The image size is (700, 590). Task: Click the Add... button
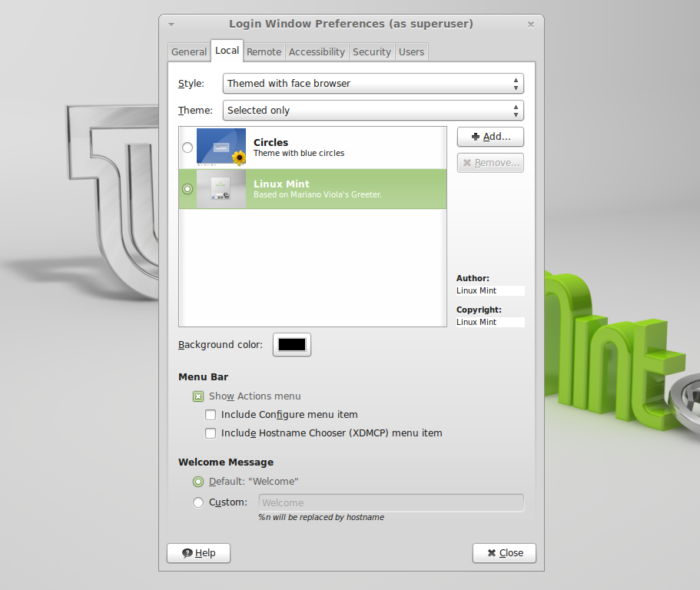(490, 137)
